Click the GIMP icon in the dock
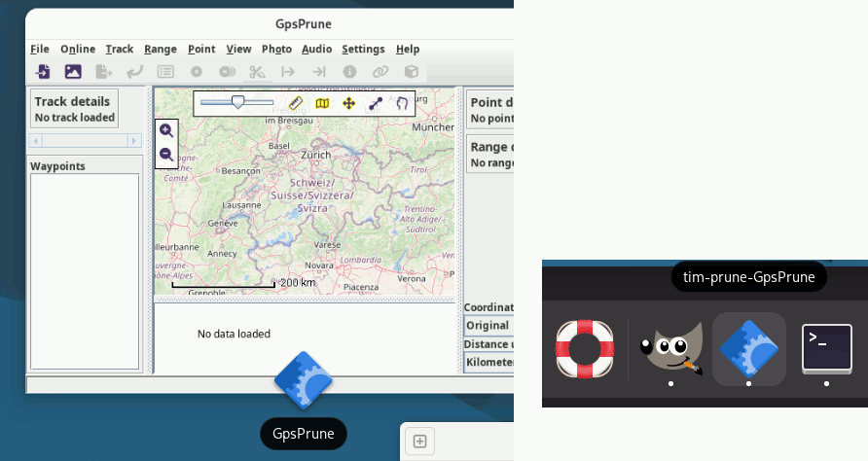Viewport: 868px width, 461px height. pos(671,349)
